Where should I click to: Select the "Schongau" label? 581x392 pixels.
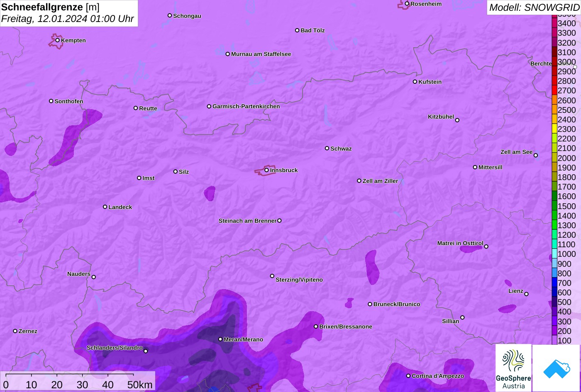tap(187, 16)
